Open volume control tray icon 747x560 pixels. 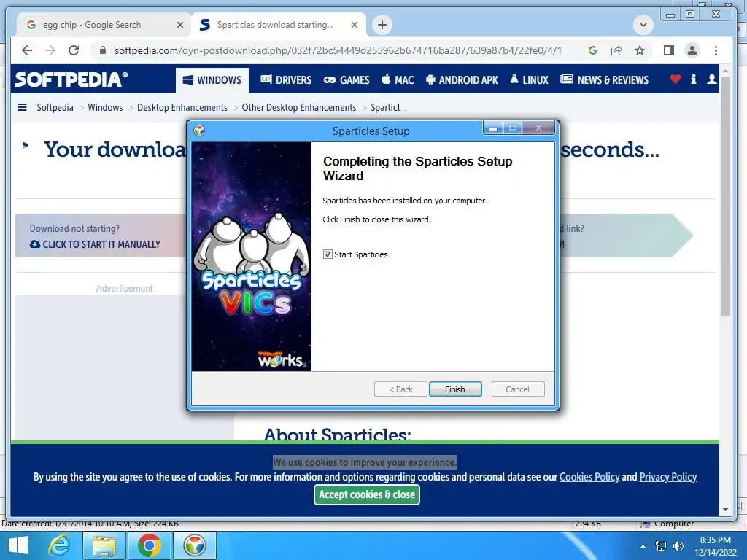pos(678,546)
